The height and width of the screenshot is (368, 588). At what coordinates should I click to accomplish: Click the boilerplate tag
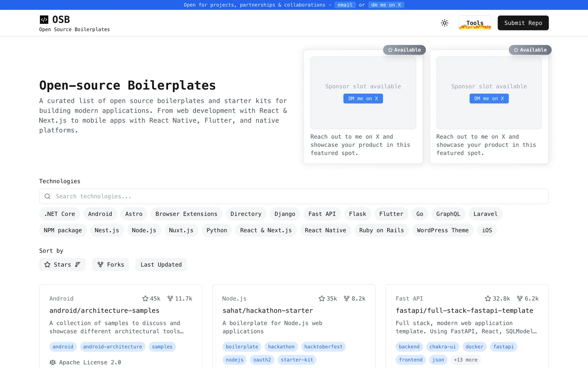coord(242,347)
